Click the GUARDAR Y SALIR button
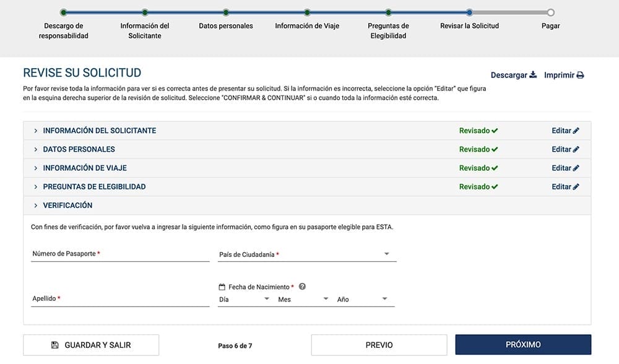619x364 pixels. coord(91,345)
